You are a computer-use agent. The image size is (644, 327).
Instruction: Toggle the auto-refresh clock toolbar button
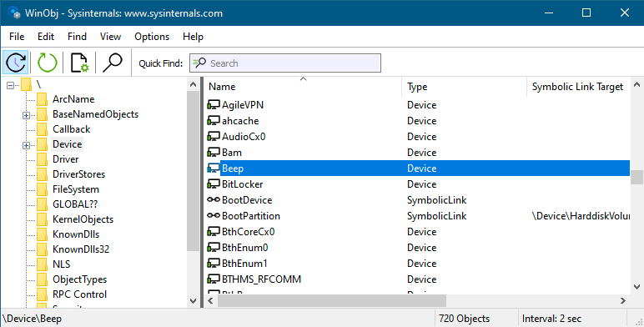coord(16,63)
